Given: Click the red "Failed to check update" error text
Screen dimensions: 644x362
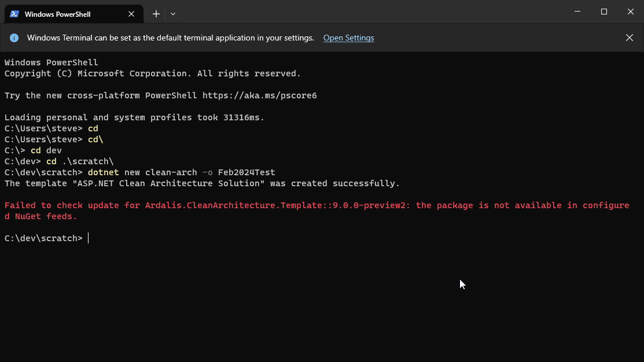Looking at the screenshot, I should point(317,210).
